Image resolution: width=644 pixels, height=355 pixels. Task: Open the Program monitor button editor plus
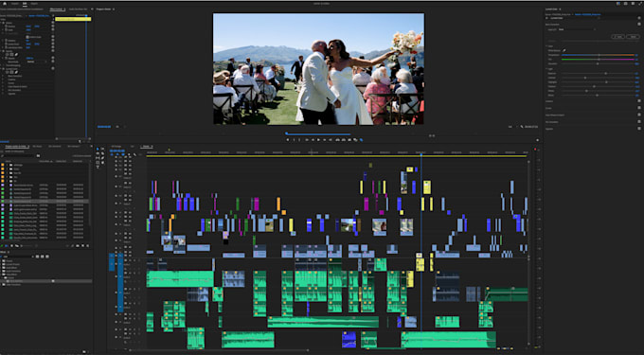click(538, 140)
